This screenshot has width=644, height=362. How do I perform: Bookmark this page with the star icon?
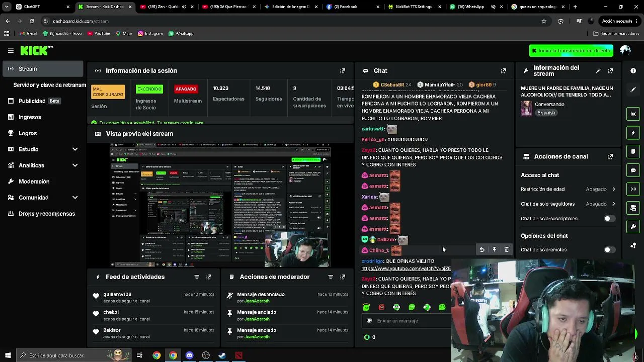[544, 21]
